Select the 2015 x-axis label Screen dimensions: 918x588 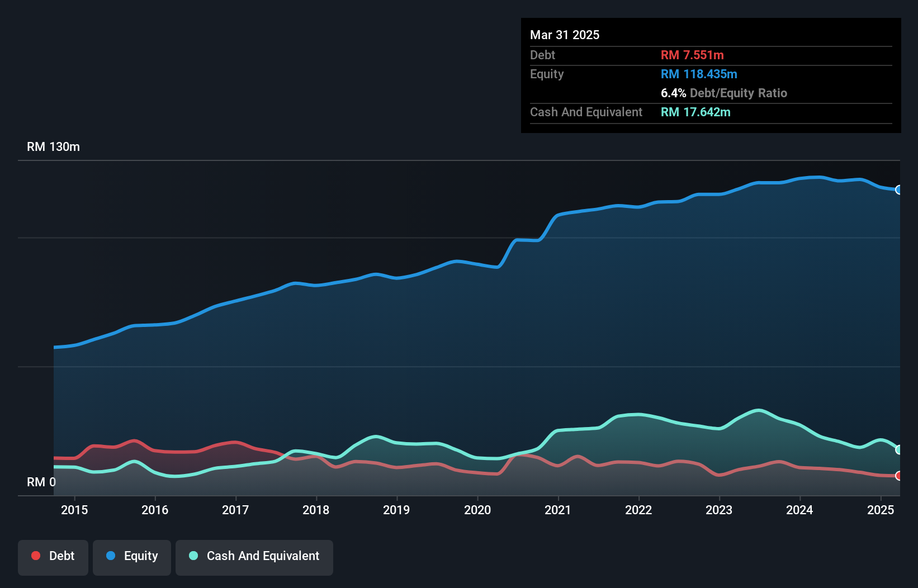[x=74, y=510]
